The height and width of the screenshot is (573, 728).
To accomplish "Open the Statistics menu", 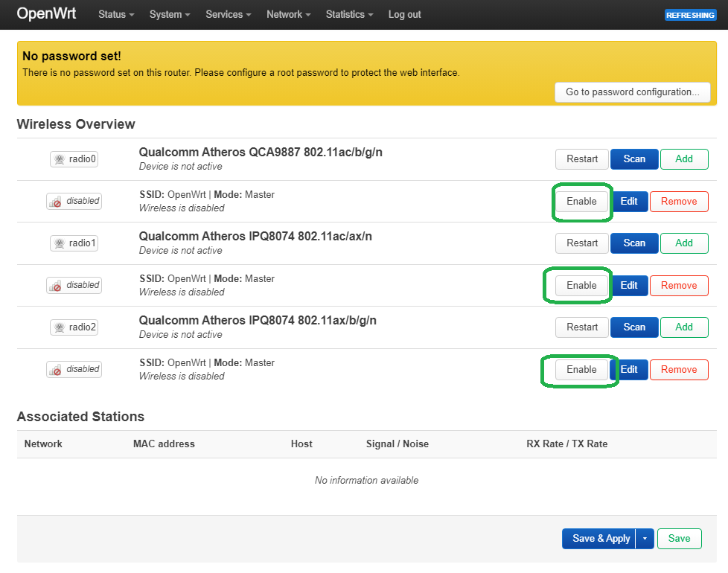I will tap(349, 14).
